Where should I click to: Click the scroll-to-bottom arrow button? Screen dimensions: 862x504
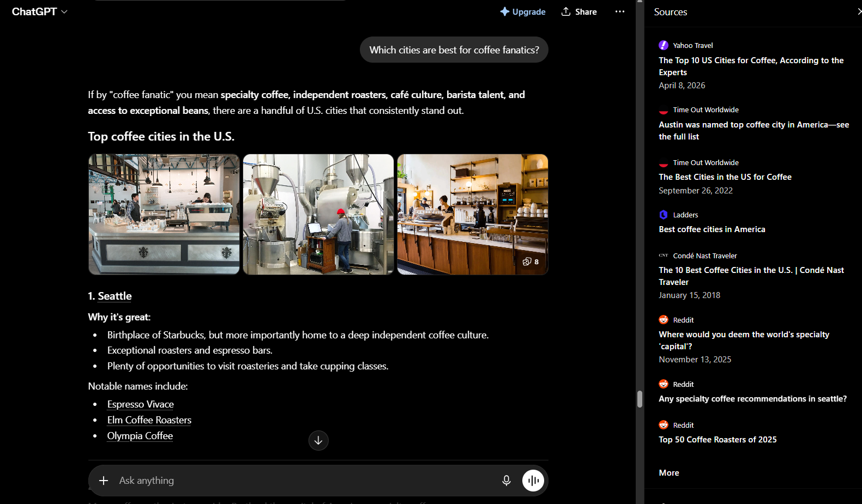point(318,440)
